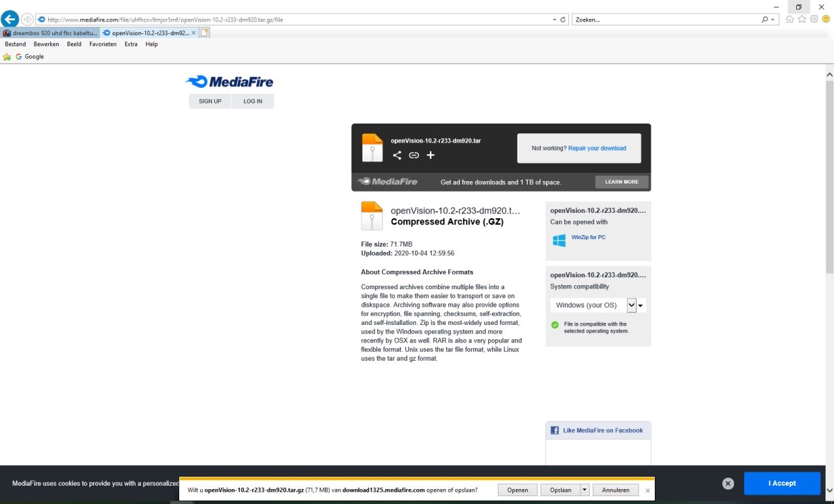Open the search provider dropdown arrow

click(x=773, y=20)
